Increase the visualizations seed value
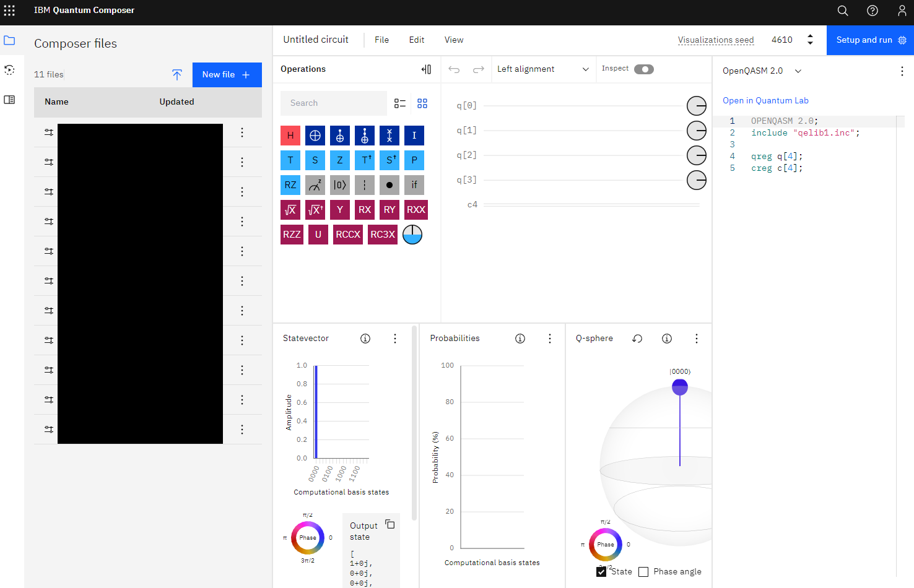The image size is (914, 588). 810,37
